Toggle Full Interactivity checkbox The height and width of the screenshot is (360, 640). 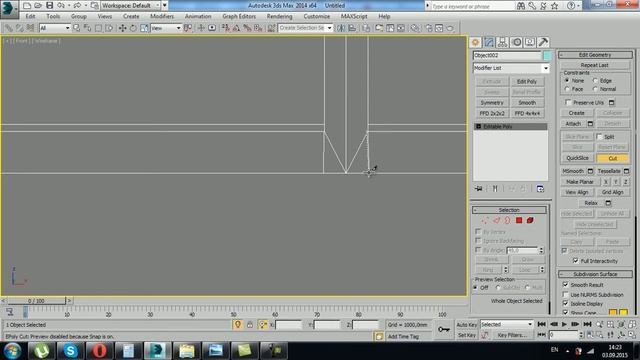tap(576, 260)
